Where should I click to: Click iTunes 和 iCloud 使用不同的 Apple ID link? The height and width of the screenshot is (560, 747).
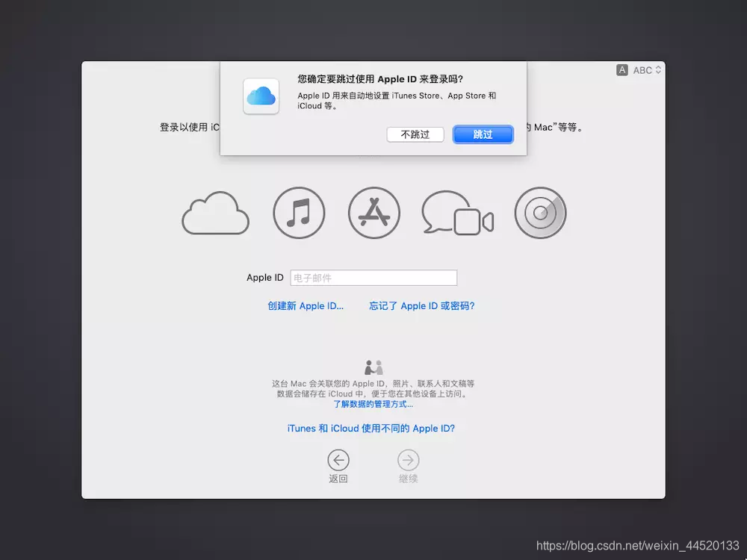pos(371,428)
